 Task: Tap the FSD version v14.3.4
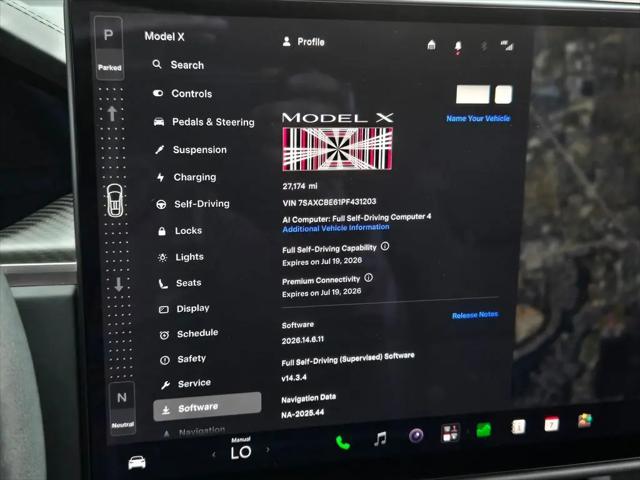coord(294,378)
